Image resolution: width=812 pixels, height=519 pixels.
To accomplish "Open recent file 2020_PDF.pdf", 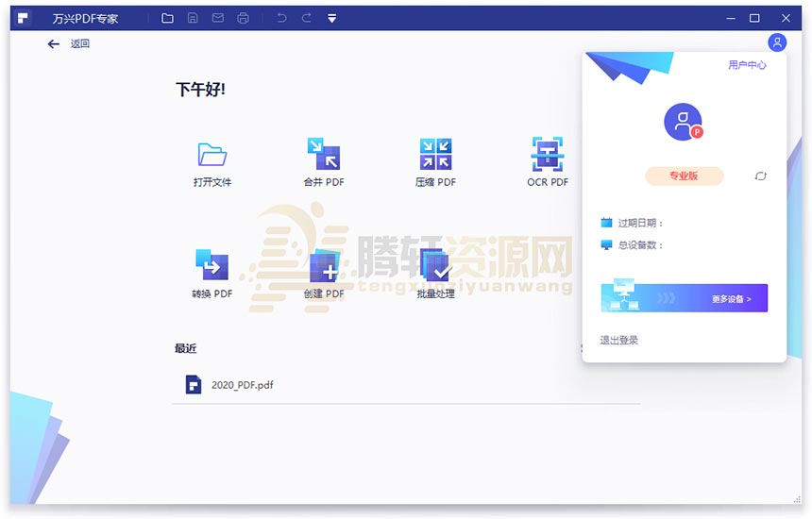I will click(x=242, y=385).
